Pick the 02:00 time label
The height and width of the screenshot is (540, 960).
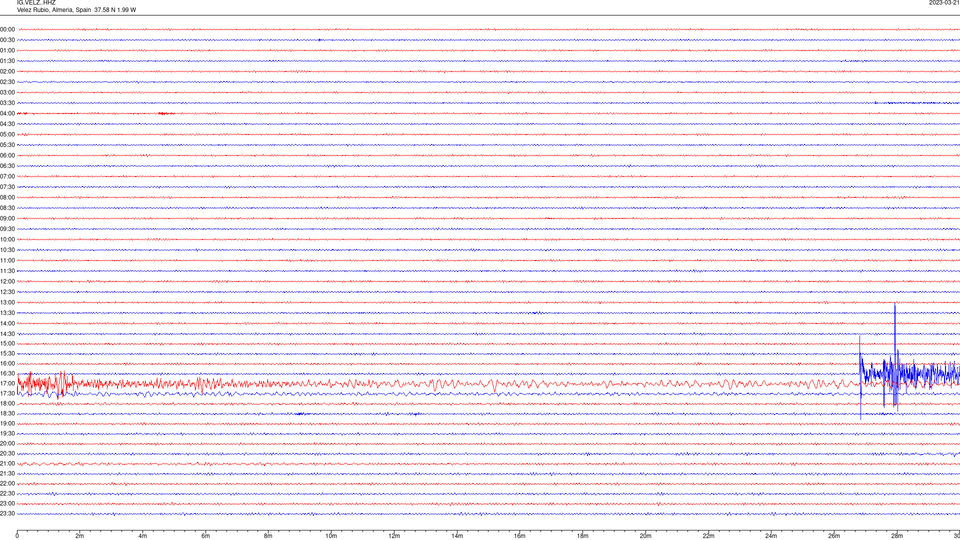(7, 72)
